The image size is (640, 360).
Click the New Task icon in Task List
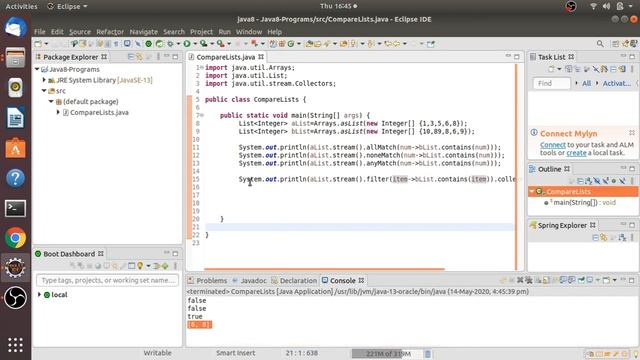(x=551, y=69)
